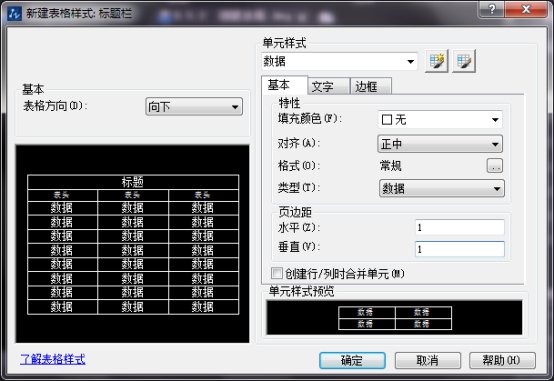Select the 基本 tab
This screenshot has height=381, width=554.
point(284,85)
